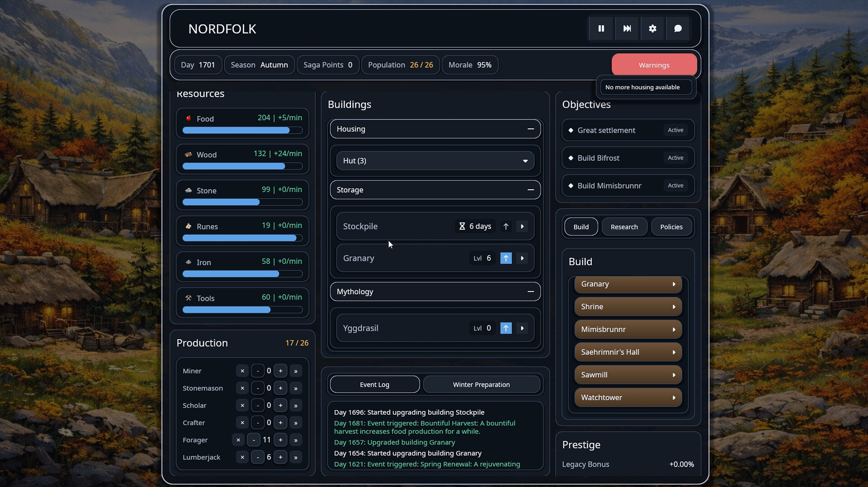This screenshot has width=868, height=487.
Task: Collapse the Housing section
Action: tap(435, 129)
